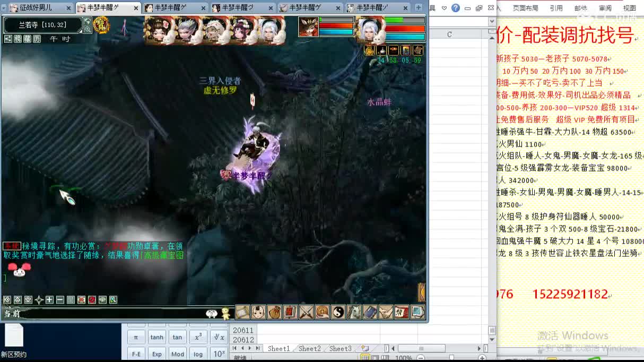Click the calculator tan button

pos(177,337)
